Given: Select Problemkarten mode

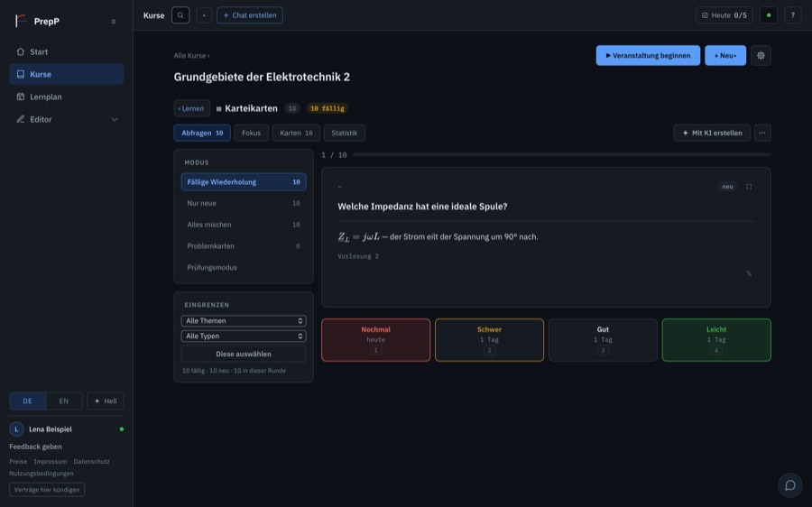Looking at the screenshot, I should point(244,246).
